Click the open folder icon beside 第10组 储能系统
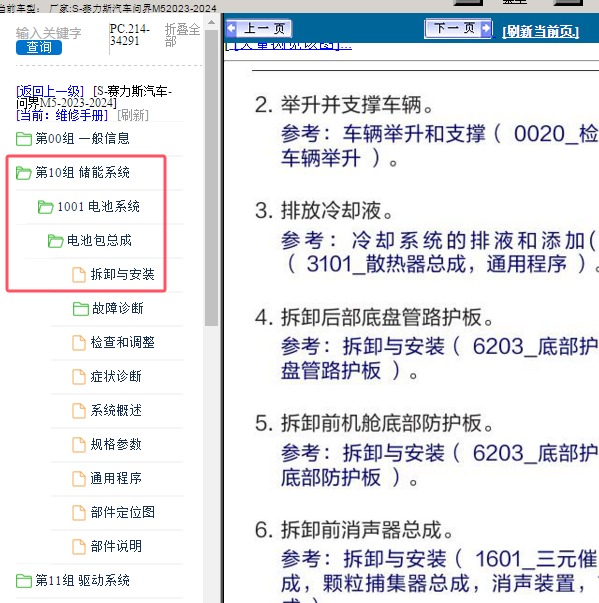The height and width of the screenshot is (603, 599). [x=24, y=173]
